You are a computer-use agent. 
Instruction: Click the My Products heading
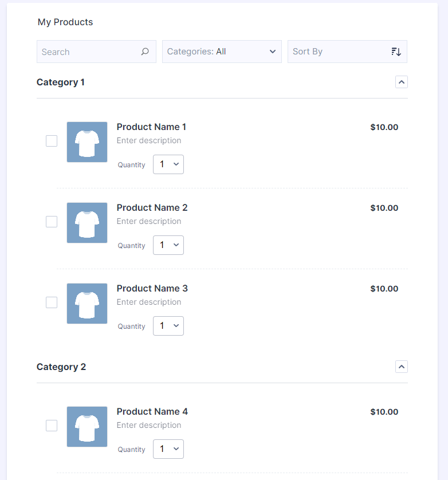65,22
